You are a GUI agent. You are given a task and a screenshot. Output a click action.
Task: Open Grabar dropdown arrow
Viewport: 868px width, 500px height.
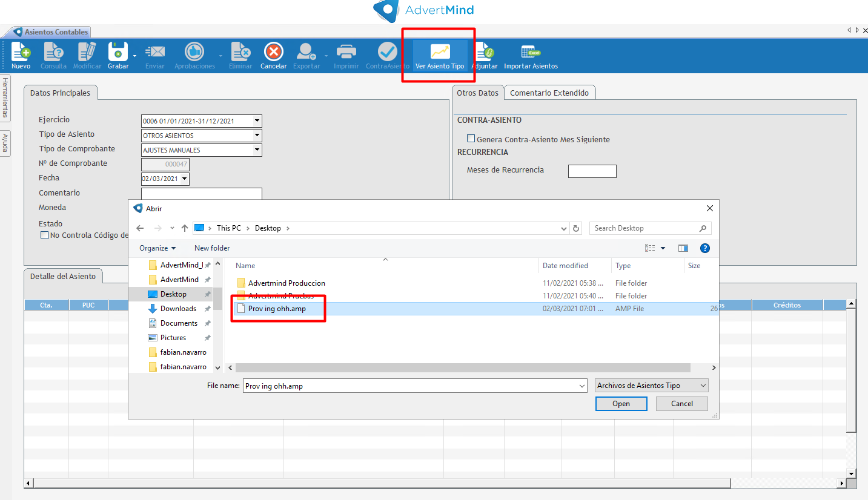[x=134, y=56]
